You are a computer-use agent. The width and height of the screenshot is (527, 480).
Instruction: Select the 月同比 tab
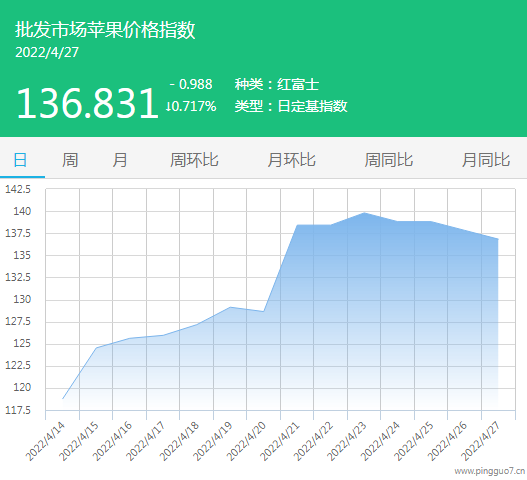pyautogui.click(x=486, y=160)
